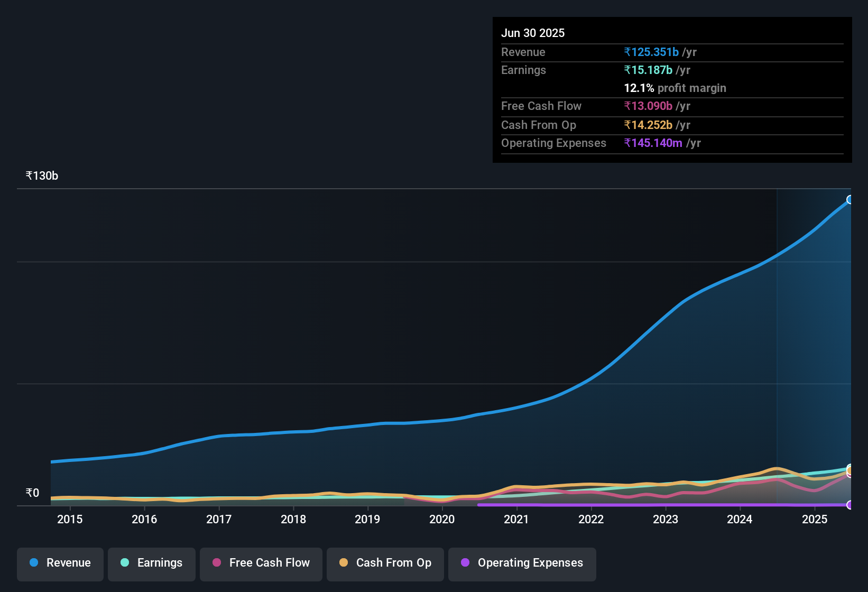Image resolution: width=868 pixels, height=592 pixels.
Task: Select the 2020 year label on the axis
Action: pos(442,520)
